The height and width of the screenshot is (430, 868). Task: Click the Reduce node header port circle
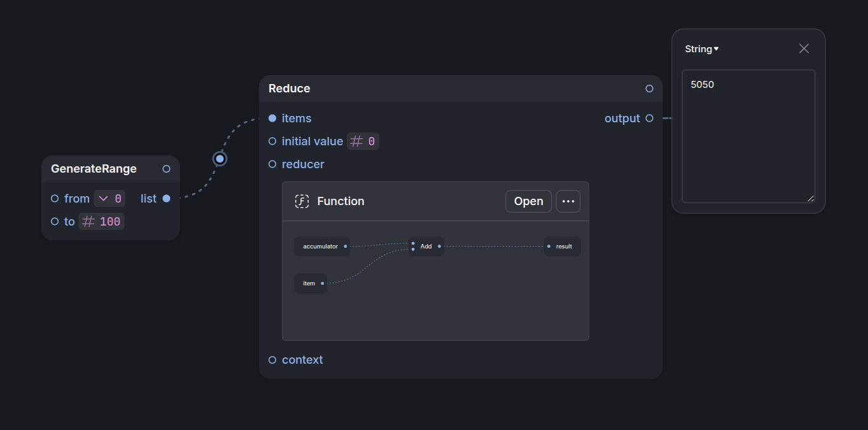649,89
